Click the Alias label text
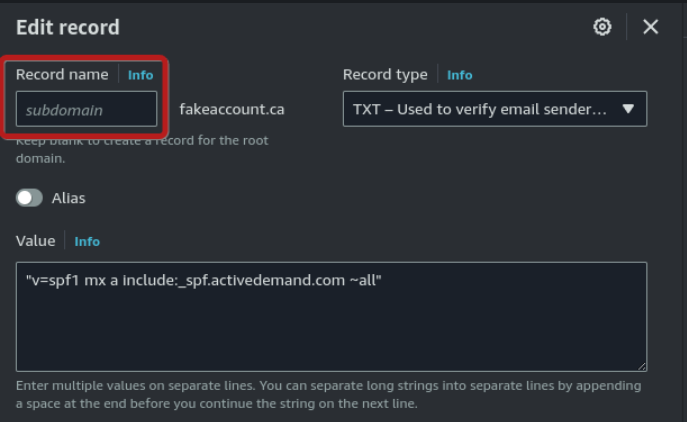 click(68, 198)
